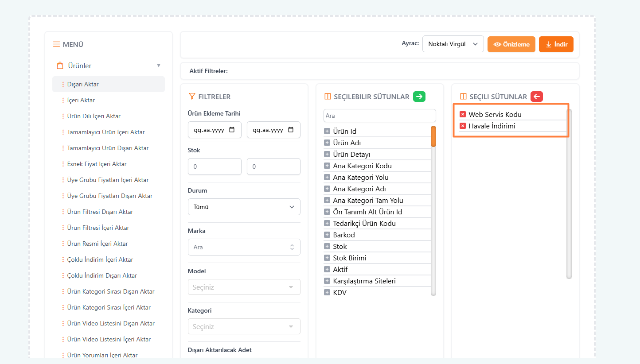Click red arrow to remove all columns

point(537,97)
